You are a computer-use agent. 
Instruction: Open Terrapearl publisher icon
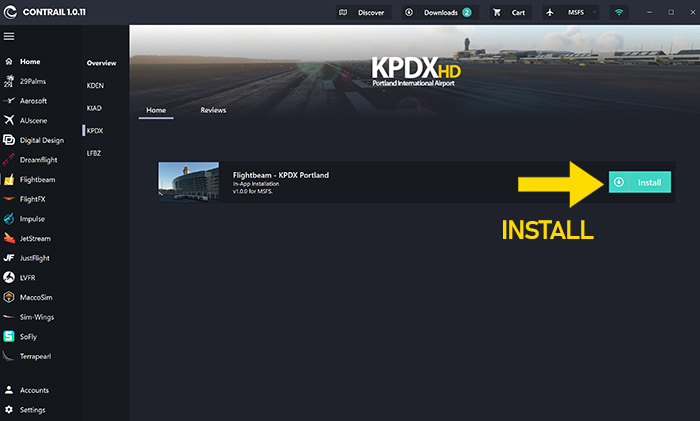pyautogui.click(x=9, y=356)
